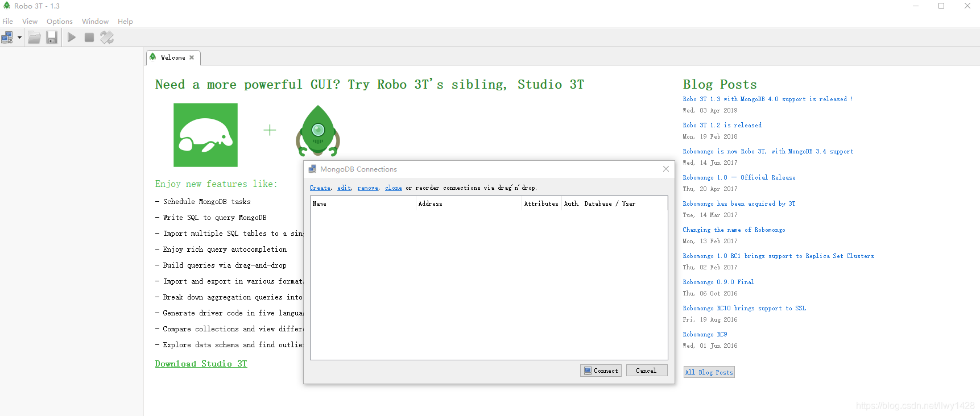Click remove link in connections dialog
Screen dimensions: 980x416
pyautogui.click(x=367, y=188)
